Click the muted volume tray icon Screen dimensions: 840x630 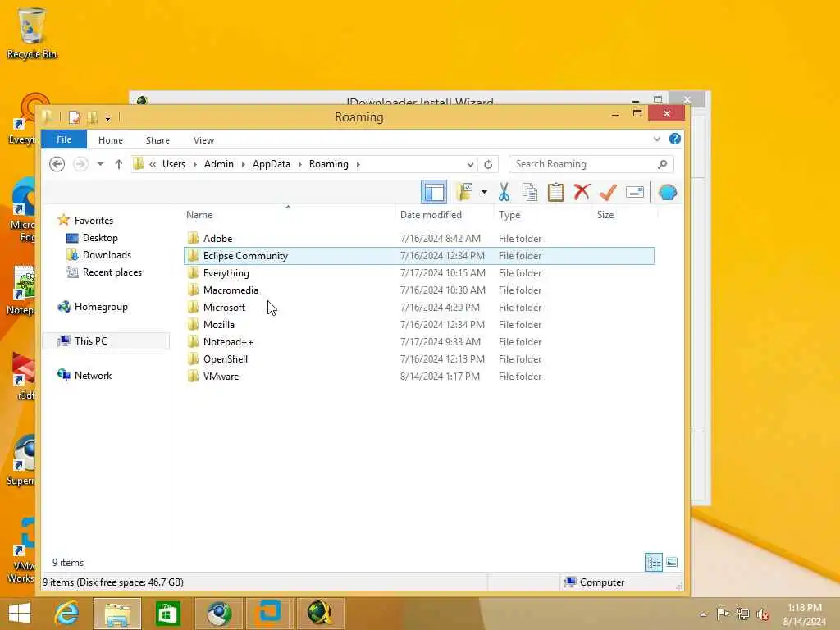point(762,614)
